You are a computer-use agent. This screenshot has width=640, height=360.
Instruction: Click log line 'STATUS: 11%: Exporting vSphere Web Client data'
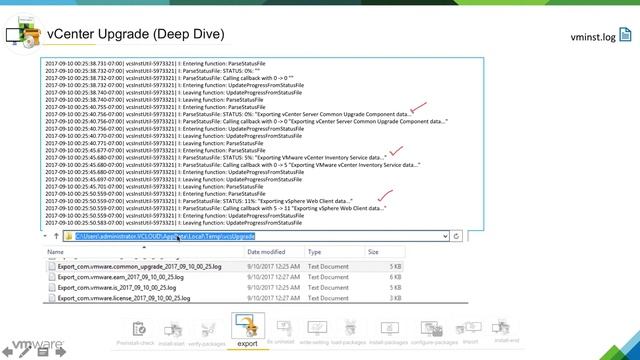tap(199, 201)
